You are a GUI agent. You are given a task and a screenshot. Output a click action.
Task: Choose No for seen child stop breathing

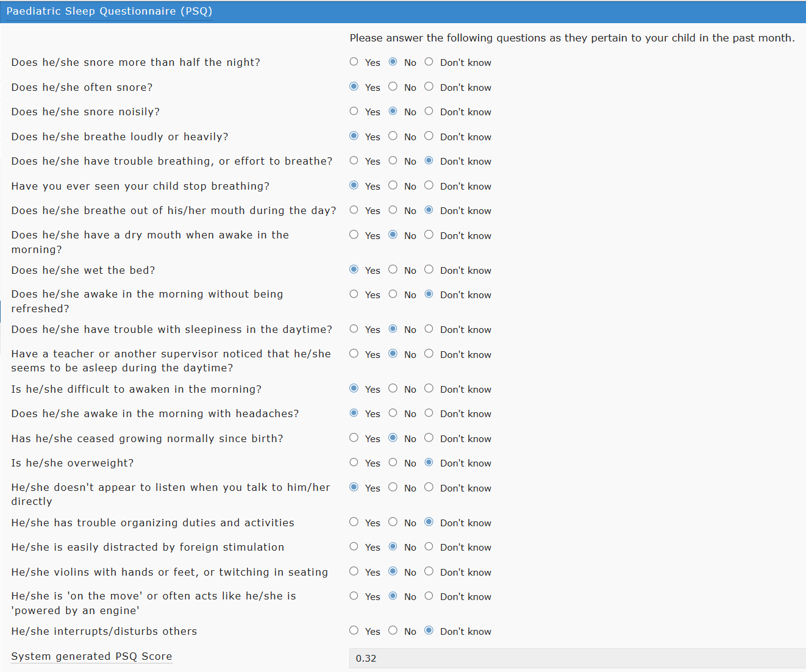tap(393, 185)
